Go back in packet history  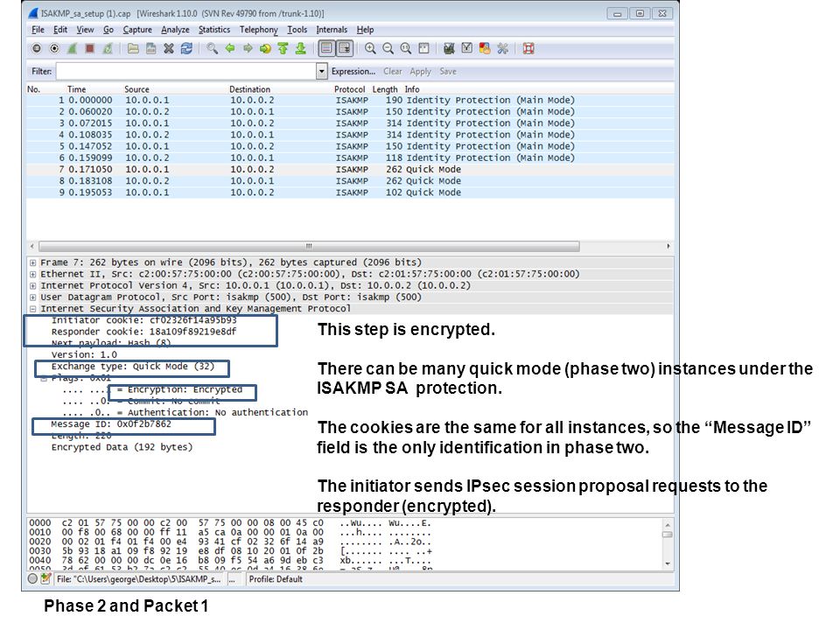230,49
